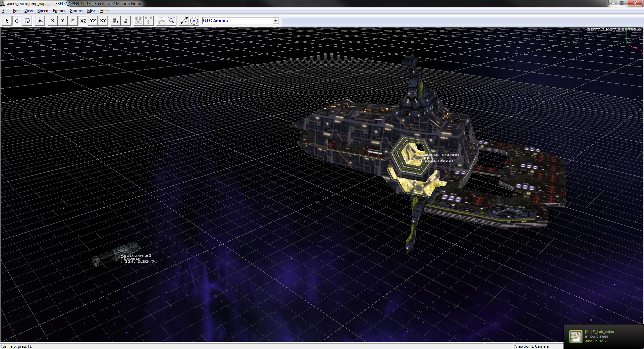Open the Edit menu
This screenshot has height=349, width=644.
point(16,11)
